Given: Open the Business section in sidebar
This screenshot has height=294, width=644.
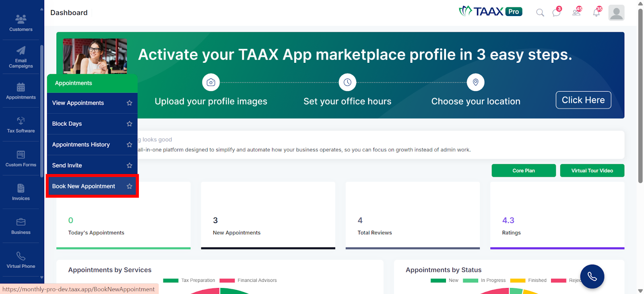Looking at the screenshot, I should point(21,226).
